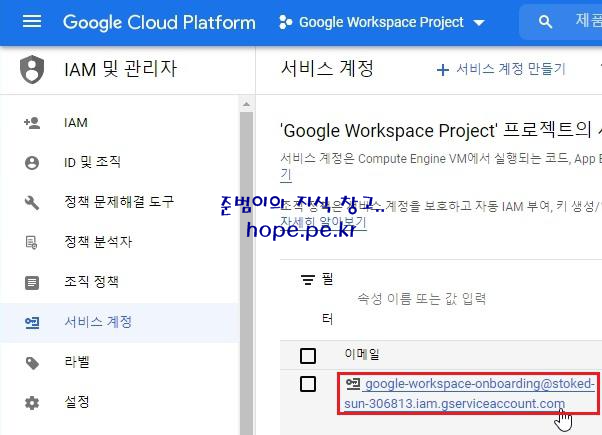Open the 설정 menu item
This screenshot has width=602, height=435.
(x=120, y=402)
